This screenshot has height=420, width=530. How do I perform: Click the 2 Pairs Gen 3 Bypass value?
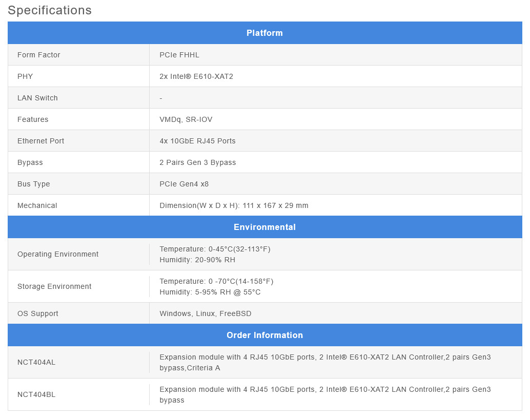click(x=197, y=162)
